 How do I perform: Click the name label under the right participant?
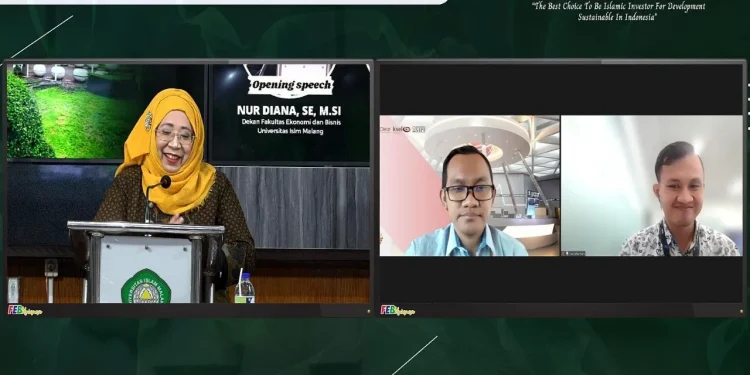[574, 254]
